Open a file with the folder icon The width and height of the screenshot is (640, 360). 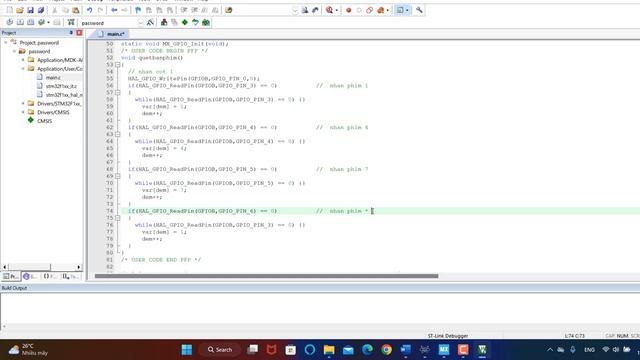[20, 10]
